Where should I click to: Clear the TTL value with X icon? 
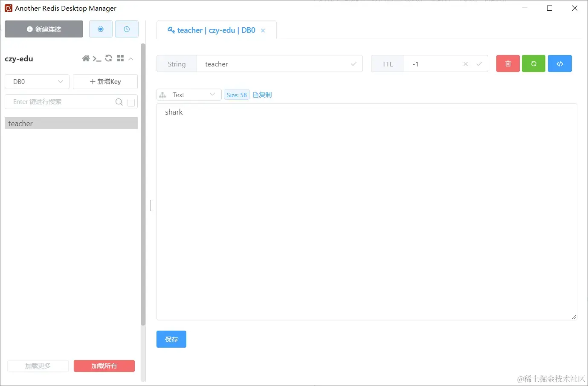(466, 64)
